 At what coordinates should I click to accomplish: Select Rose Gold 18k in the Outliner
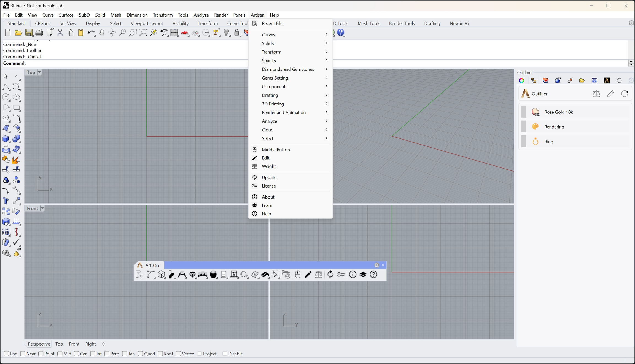coord(558,112)
